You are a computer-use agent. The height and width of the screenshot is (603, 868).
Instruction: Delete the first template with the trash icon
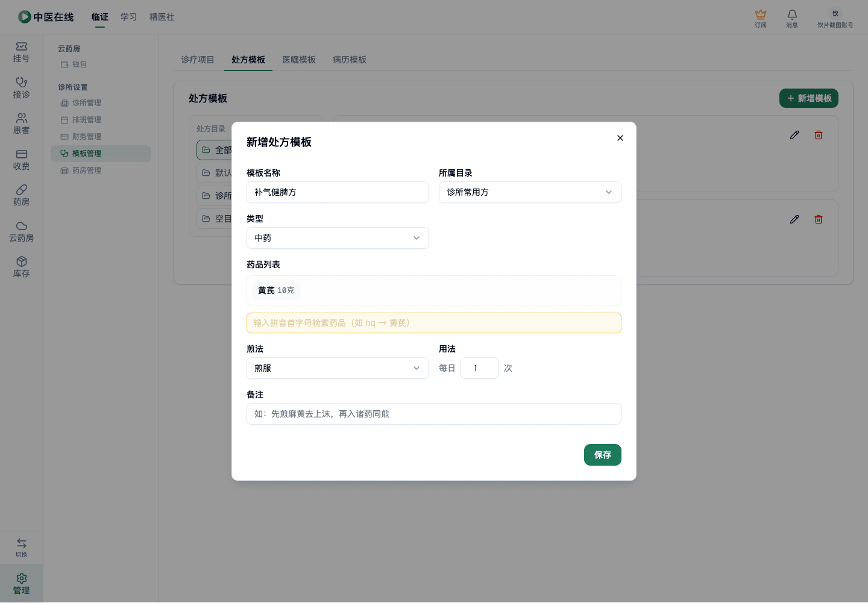(x=819, y=135)
